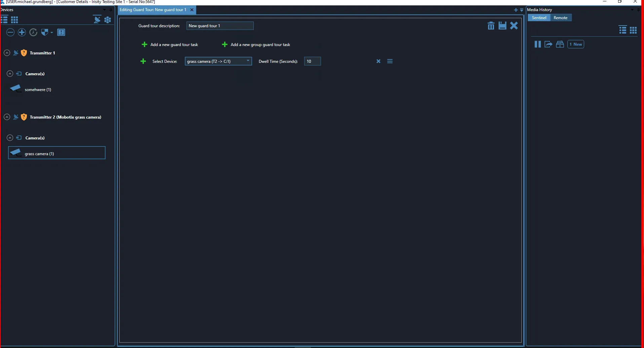Add new tab with plus icon
This screenshot has height=348, width=644.
coord(516,10)
